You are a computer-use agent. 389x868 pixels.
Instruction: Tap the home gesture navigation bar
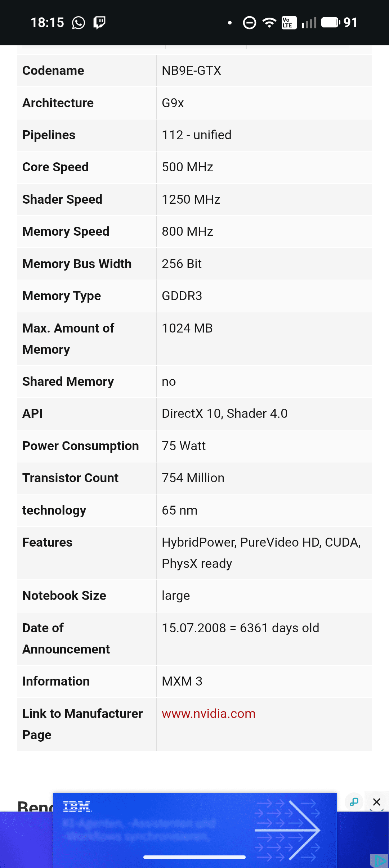point(194,857)
